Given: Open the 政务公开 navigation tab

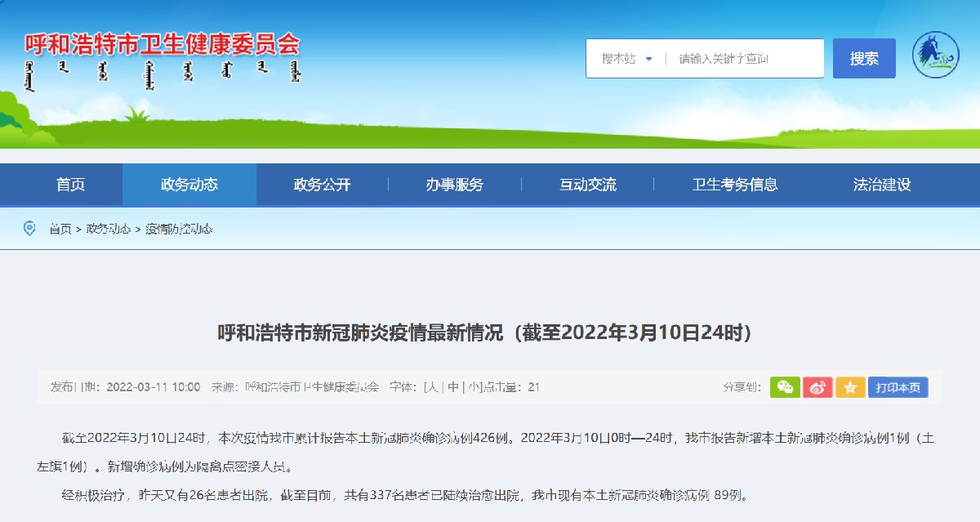Looking at the screenshot, I should [x=322, y=185].
